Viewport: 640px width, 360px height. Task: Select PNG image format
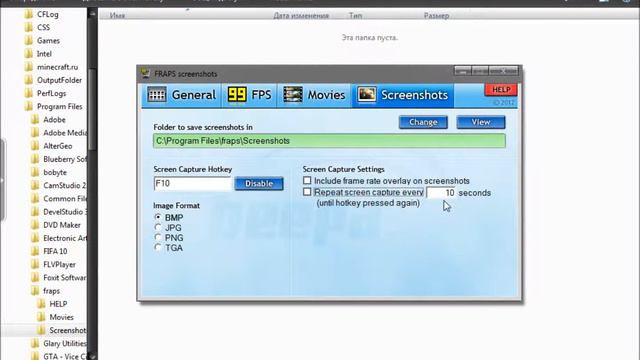(x=158, y=237)
